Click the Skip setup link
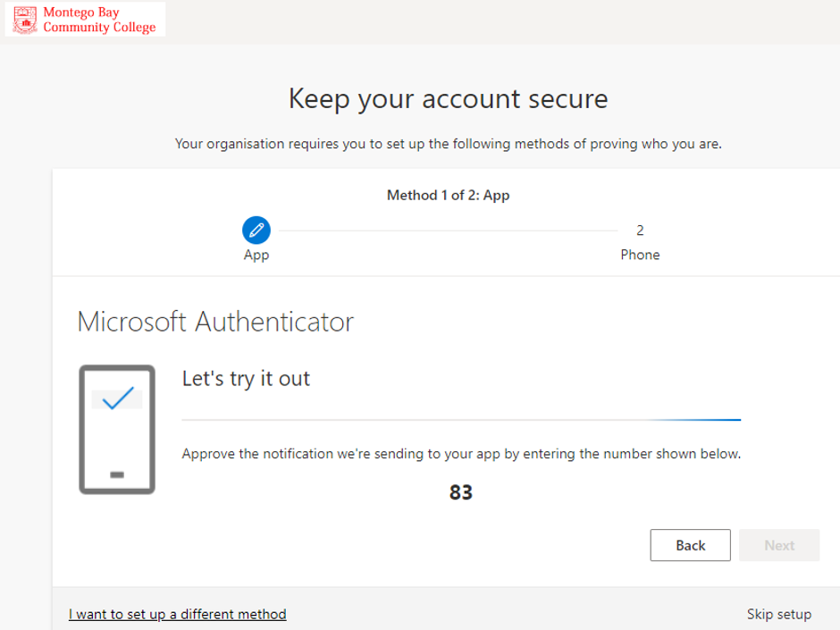This screenshot has height=630, width=840. coord(779,614)
